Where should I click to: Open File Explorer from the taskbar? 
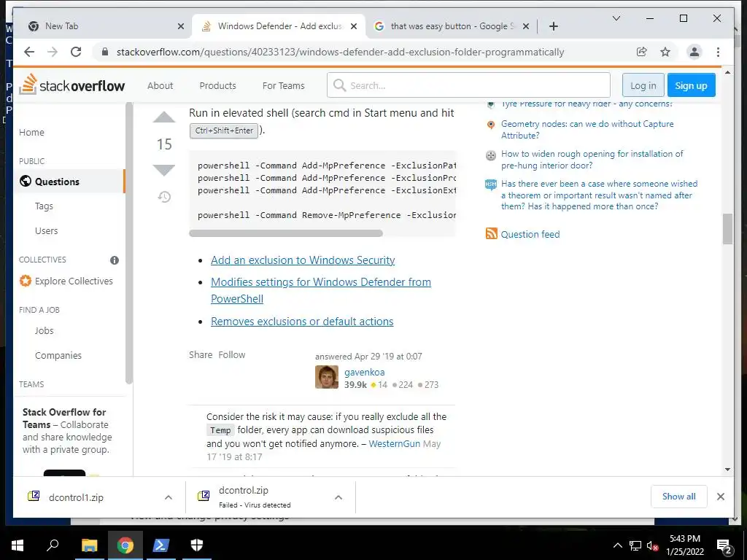(x=89, y=545)
